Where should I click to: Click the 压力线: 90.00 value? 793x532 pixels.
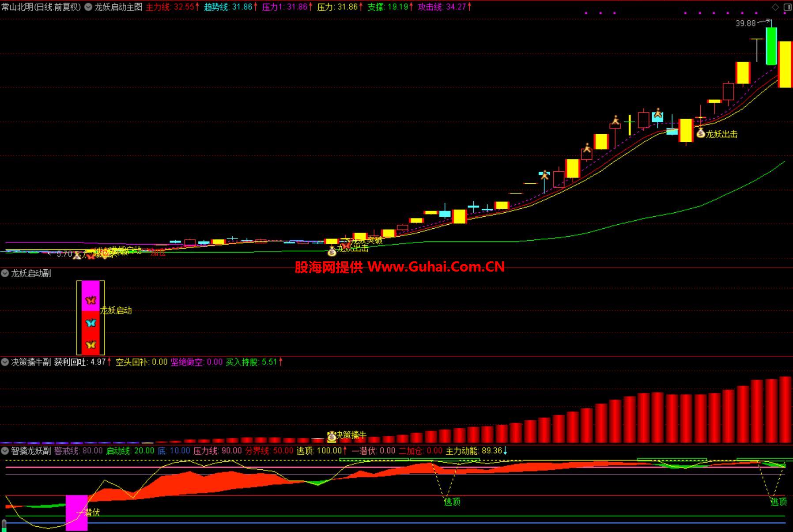pos(218,451)
